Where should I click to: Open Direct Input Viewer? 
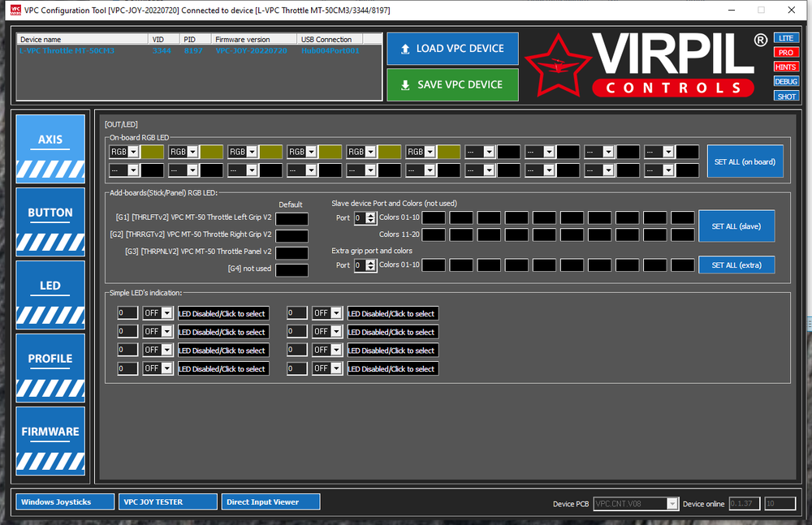pyautogui.click(x=271, y=501)
